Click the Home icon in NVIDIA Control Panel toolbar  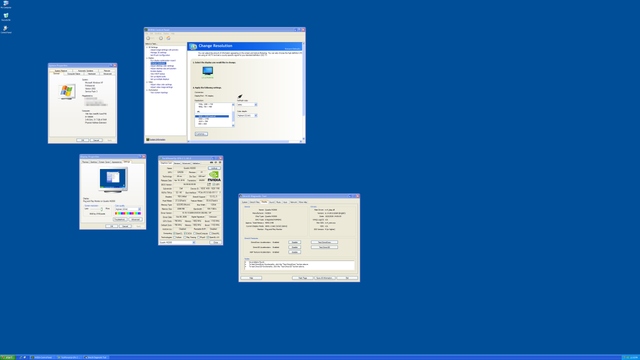point(161,38)
